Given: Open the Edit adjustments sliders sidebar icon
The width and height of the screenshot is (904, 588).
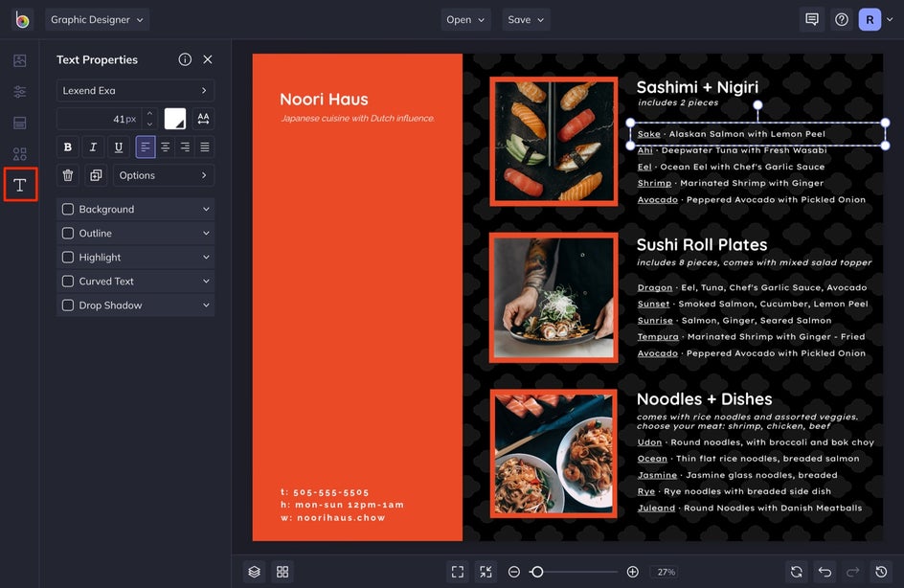Looking at the screenshot, I should coord(19,92).
